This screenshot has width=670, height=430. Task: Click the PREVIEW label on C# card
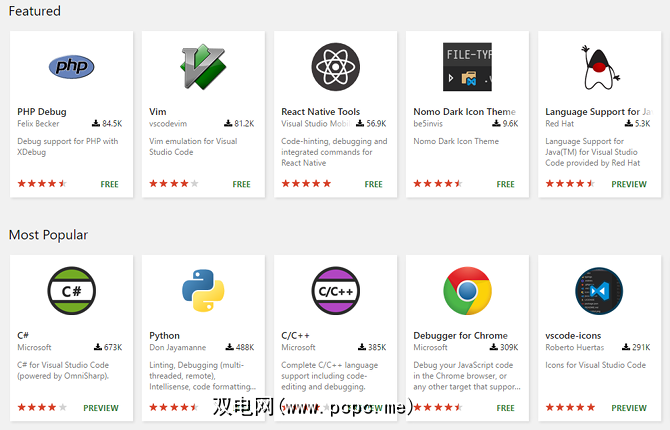point(101,408)
